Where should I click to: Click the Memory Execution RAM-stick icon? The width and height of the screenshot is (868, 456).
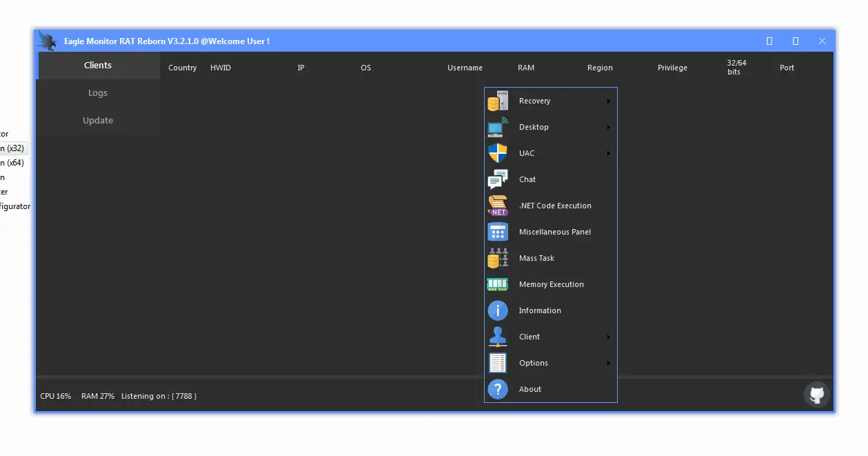[x=498, y=284]
